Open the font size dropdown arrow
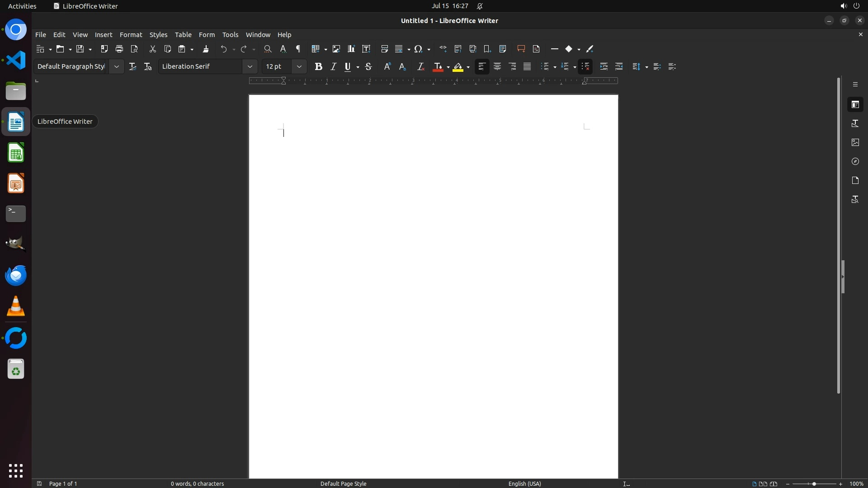This screenshot has width=868, height=488. pyautogui.click(x=299, y=66)
